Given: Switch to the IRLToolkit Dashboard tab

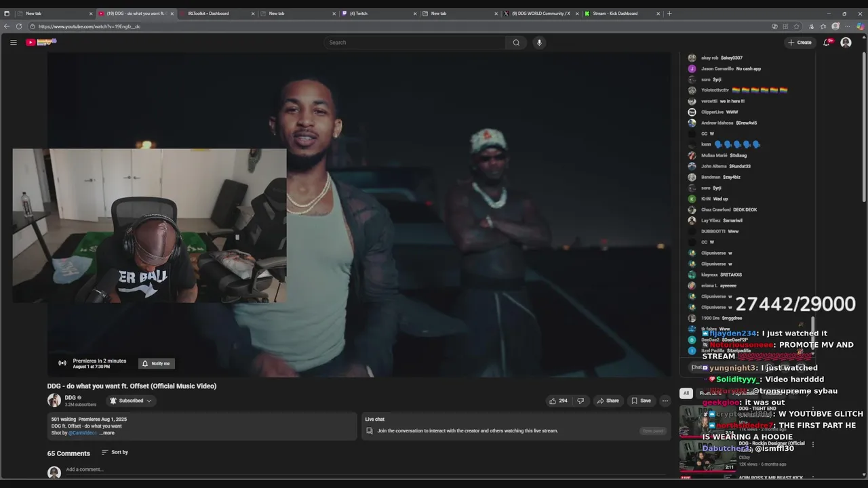Looking at the screenshot, I should pos(217,13).
